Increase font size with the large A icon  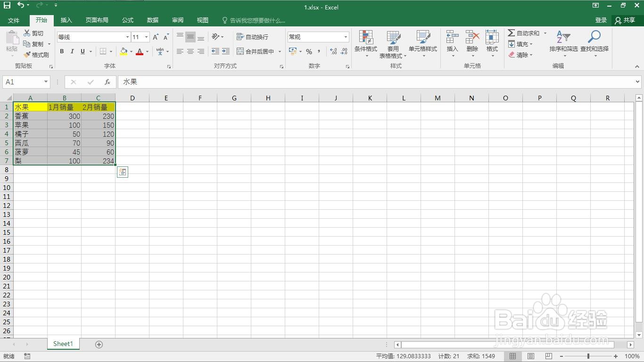156,37
